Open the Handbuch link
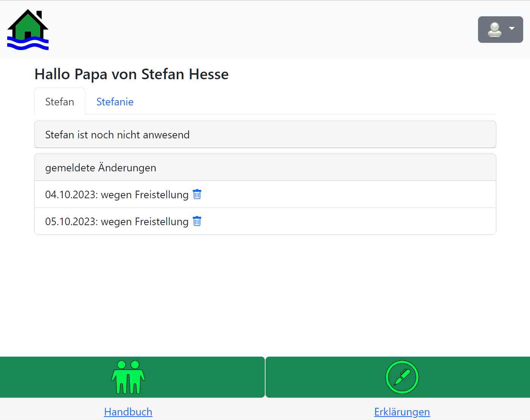 click(128, 412)
